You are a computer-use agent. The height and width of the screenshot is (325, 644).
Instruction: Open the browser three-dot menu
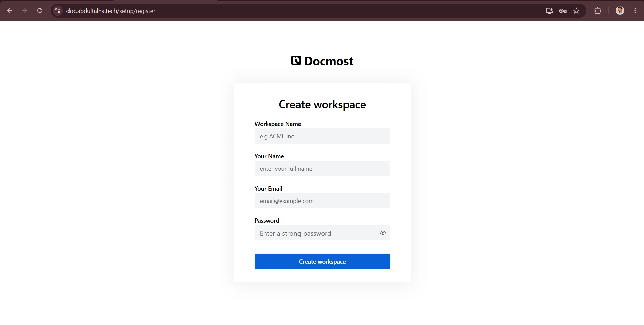point(635,11)
